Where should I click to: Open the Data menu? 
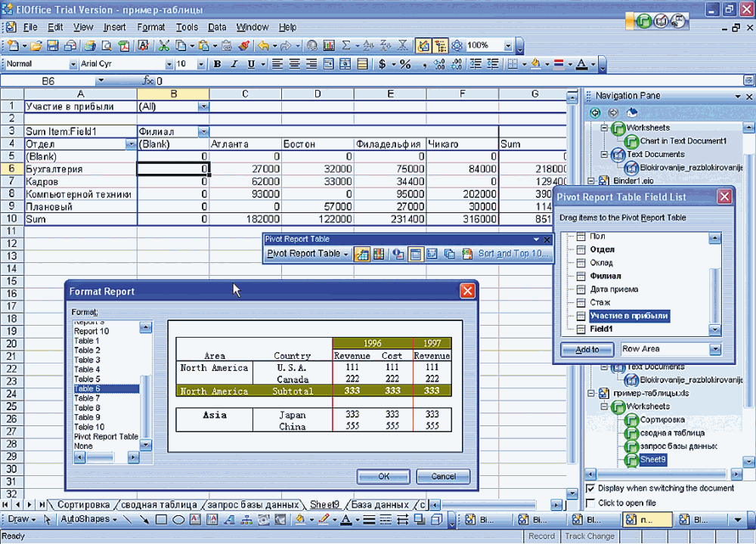(217, 27)
